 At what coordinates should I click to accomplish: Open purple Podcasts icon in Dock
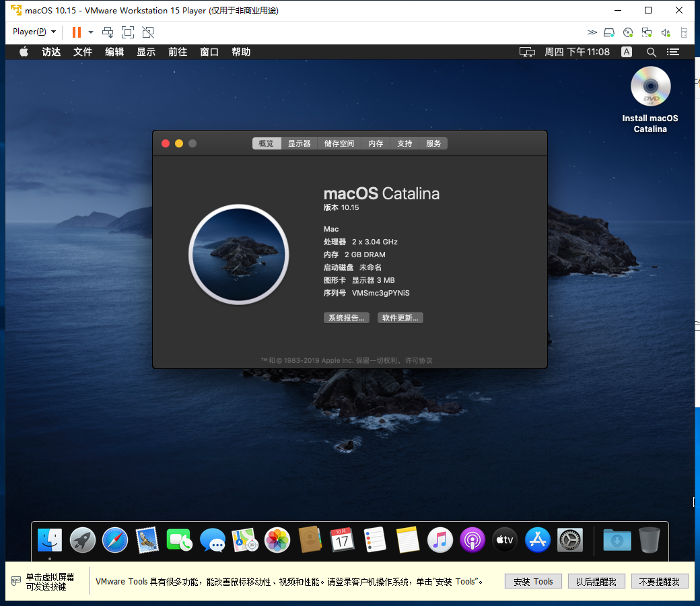pos(473,540)
